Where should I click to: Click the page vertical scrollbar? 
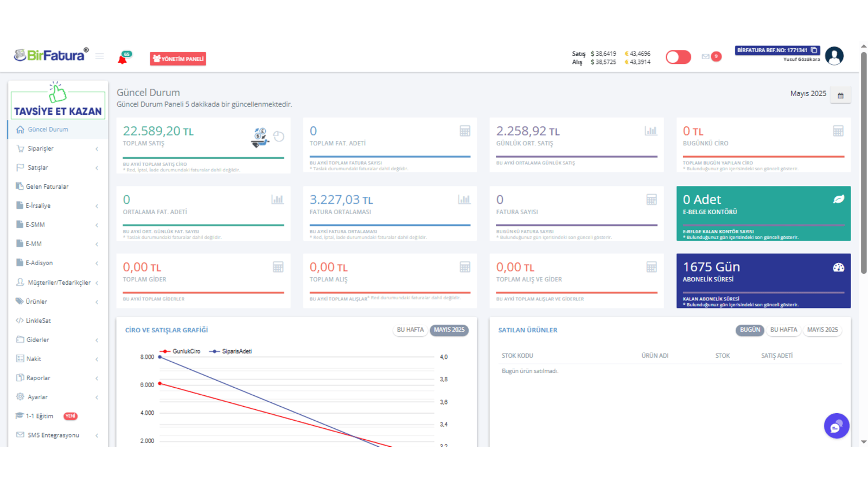click(x=864, y=163)
